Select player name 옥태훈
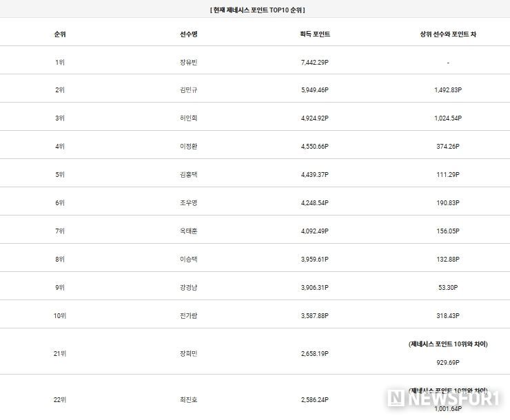 (189, 231)
